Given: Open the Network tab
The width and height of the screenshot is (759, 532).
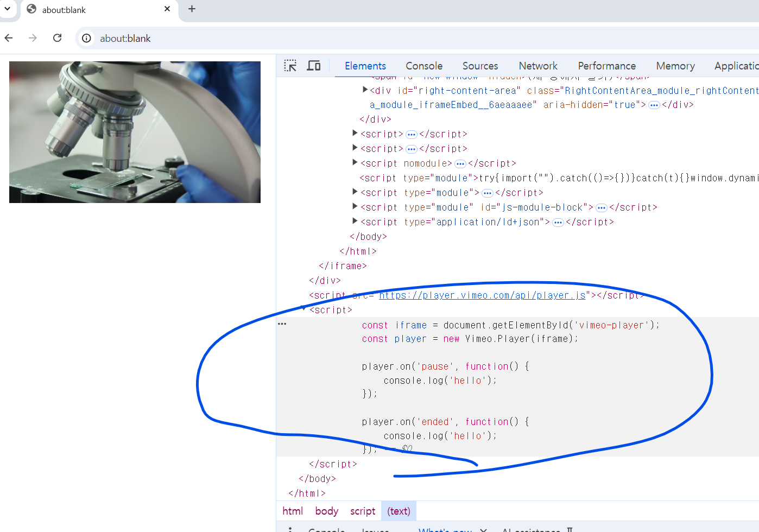Looking at the screenshot, I should click(x=538, y=66).
